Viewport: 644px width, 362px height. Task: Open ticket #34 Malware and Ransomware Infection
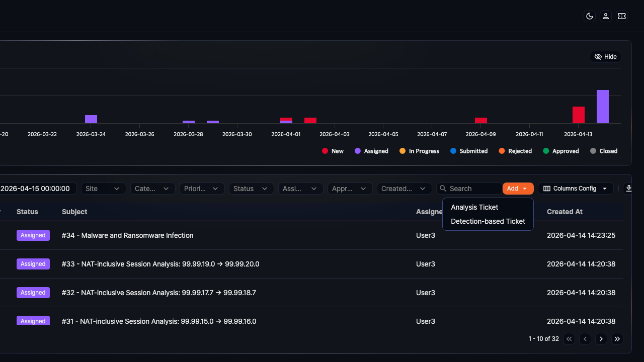tap(127, 235)
